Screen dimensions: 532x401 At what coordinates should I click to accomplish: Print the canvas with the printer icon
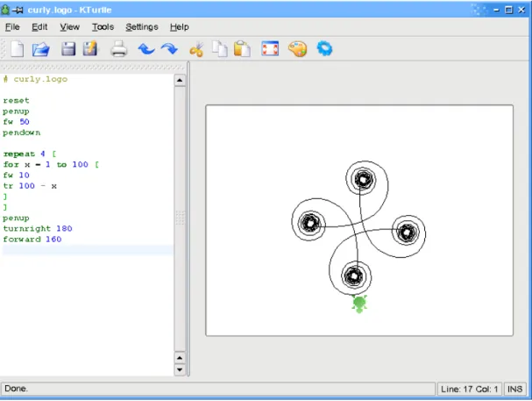pos(118,48)
